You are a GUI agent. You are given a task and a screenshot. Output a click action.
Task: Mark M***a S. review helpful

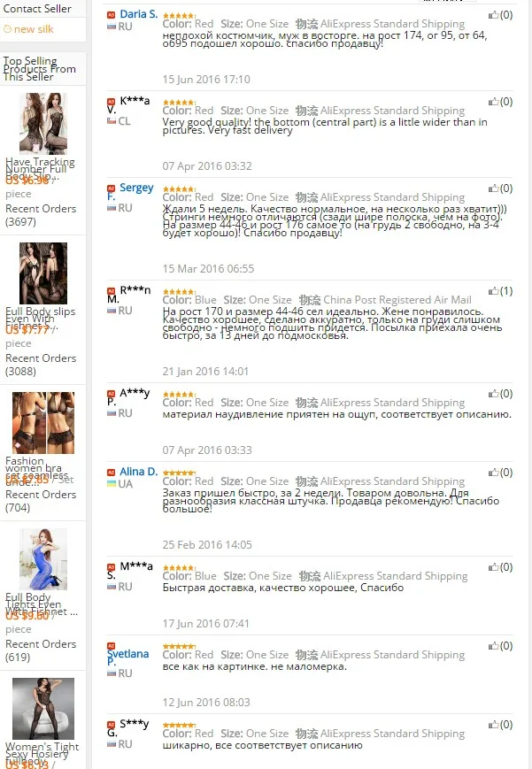click(493, 567)
